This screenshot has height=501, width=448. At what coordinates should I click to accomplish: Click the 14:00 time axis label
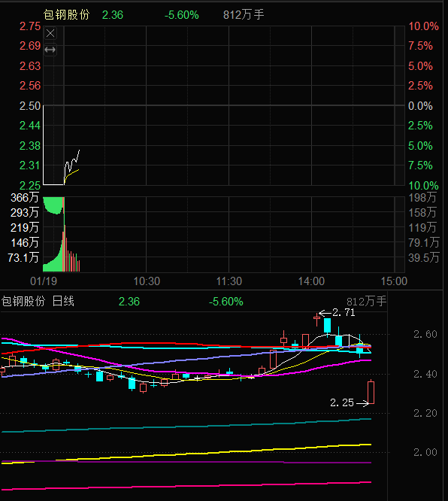click(311, 281)
